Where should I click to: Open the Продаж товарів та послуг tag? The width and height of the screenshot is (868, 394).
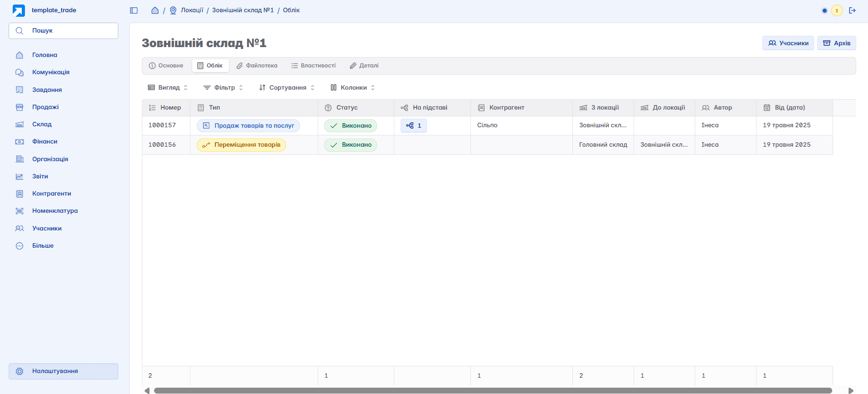pos(248,125)
